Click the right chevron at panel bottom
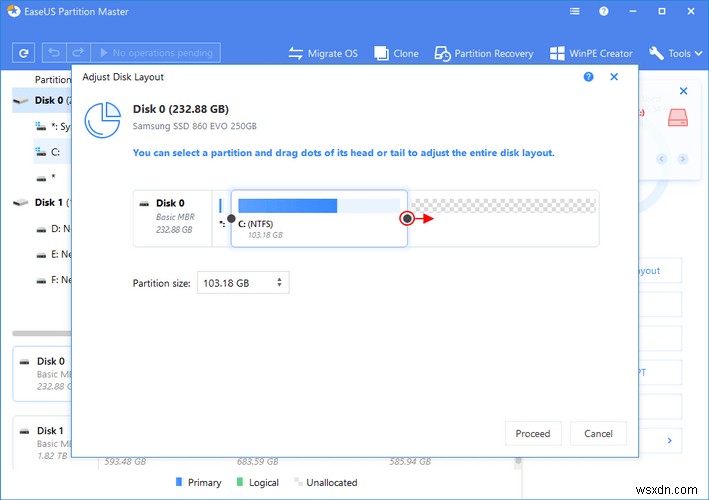Viewport: 709px width, 500px height. (670, 440)
